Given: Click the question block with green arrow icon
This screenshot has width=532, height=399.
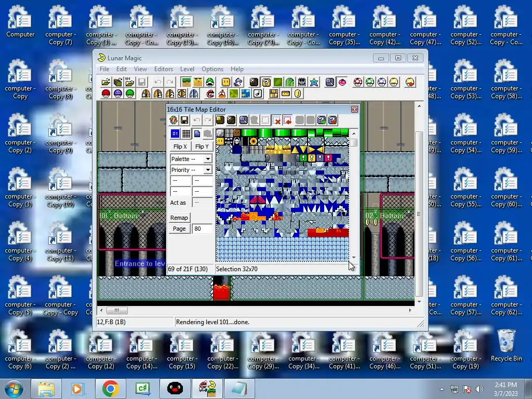Looking at the screenshot, I should pyautogui.click(x=321, y=120).
